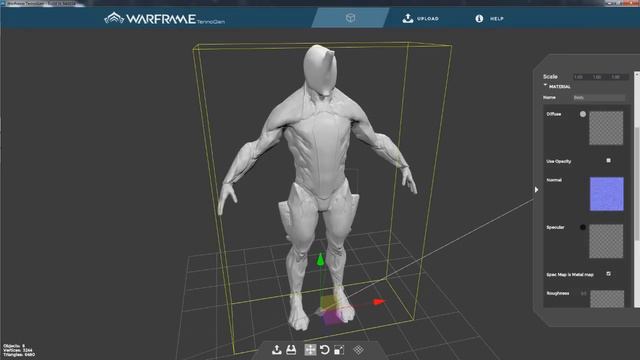The image size is (640, 360).
Task: Click the Specular texture thumbnail
Action: pyautogui.click(x=606, y=241)
